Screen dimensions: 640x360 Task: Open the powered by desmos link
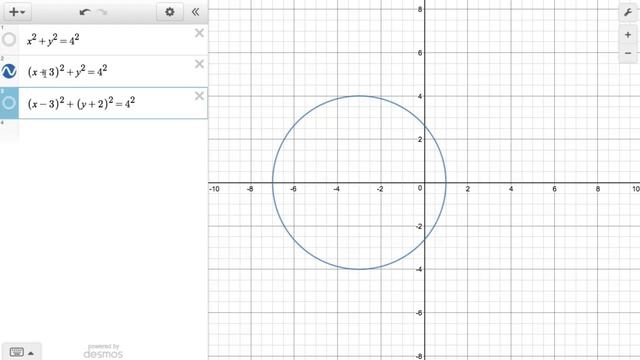103,351
